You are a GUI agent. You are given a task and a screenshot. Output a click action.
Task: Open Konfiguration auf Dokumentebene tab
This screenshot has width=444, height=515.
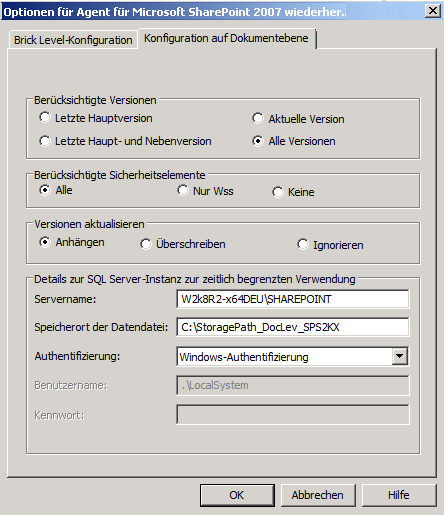coord(226,38)
